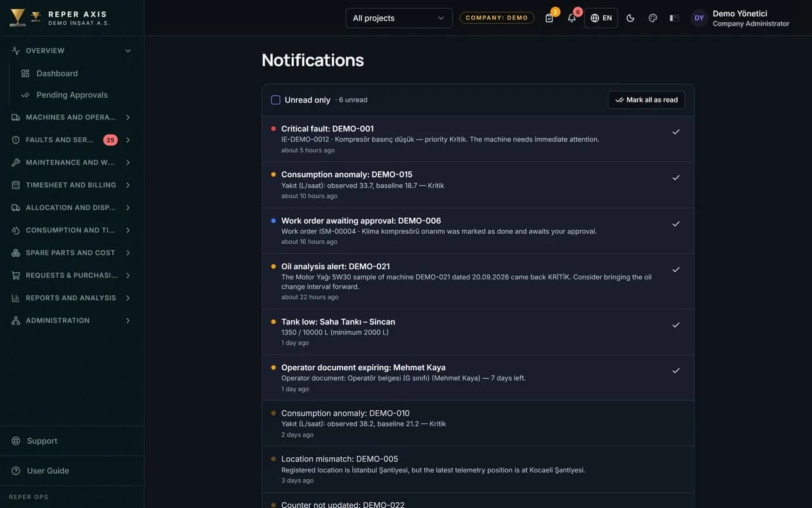Viewport: 812px width, 508px height.
Task: Mark Consumption anomaly DEMO-015 as read
Action: click(676, 178)
